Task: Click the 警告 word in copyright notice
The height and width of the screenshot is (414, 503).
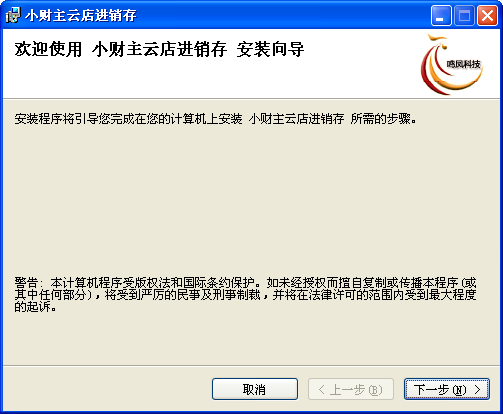Action: pos(26,283)
